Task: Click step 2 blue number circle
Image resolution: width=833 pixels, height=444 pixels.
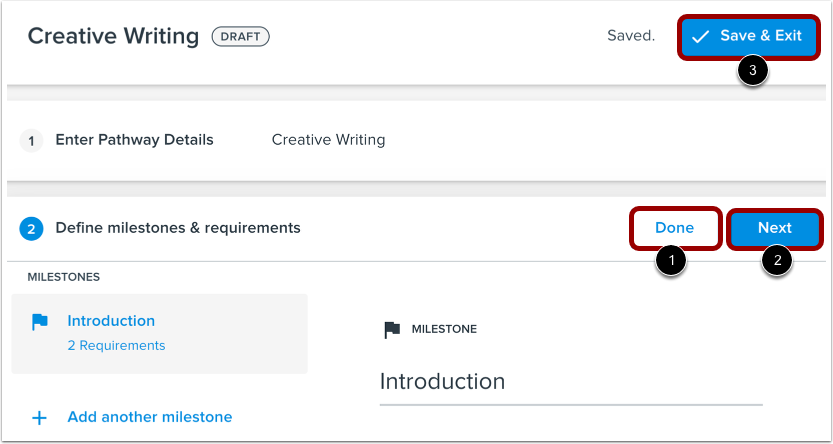Action: click(x=31, y=229)
